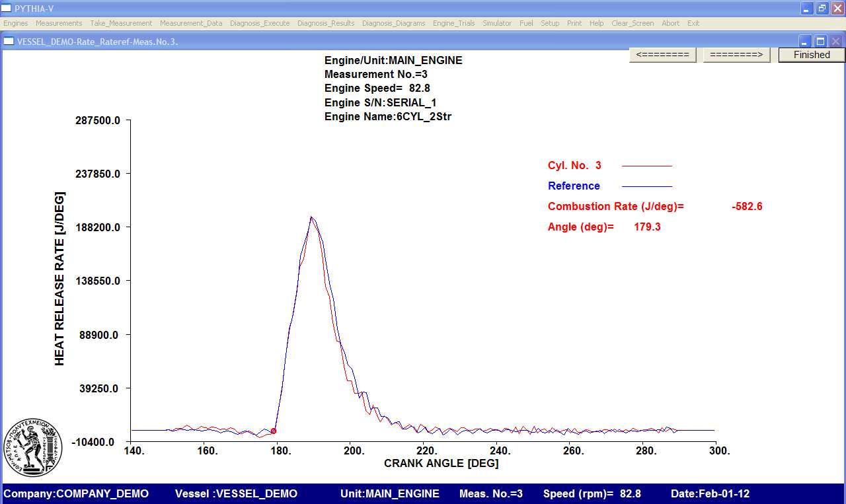Viewport: 846px width, 504px height.
Task: Click 'Company:COMPANY_DEMO' in status bar
Action: point(76,493)
